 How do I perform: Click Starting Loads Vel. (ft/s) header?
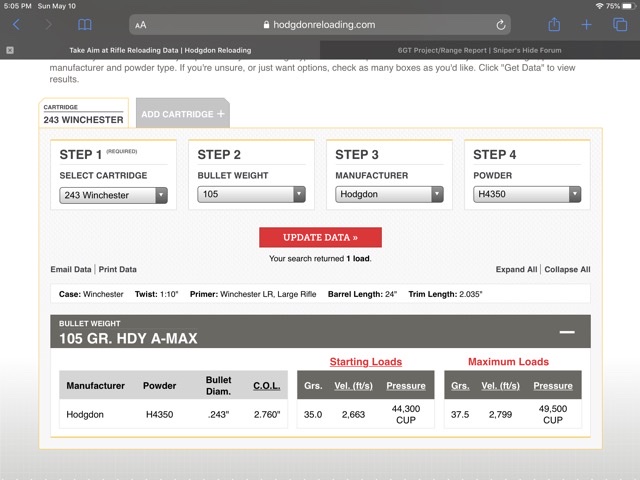[353, 386]
